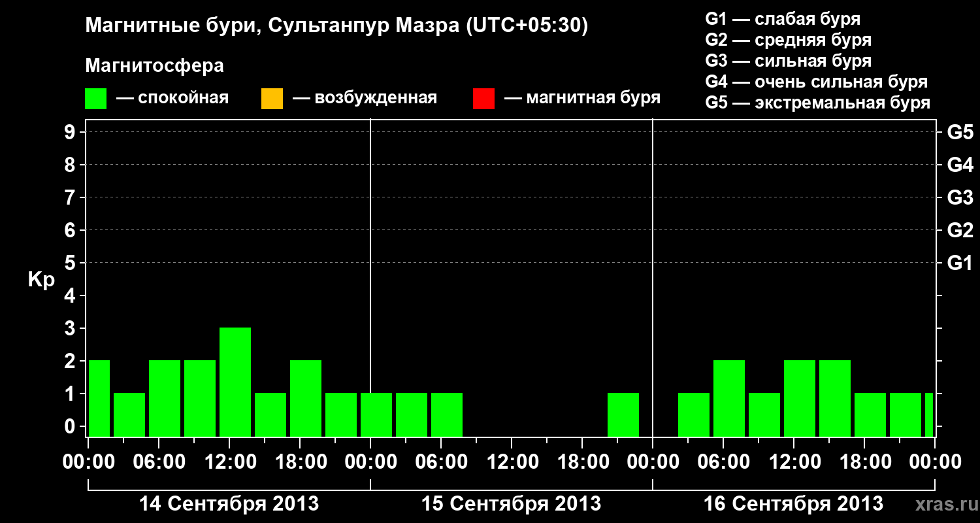Click the Kp 2 bar at 06:00 on 14 September
The image size is (980, 523).
point(165,398)
